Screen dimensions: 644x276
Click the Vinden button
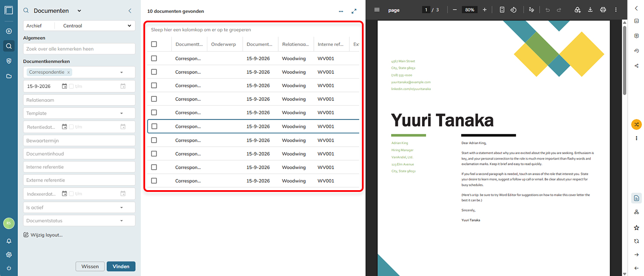click(121, 267)
